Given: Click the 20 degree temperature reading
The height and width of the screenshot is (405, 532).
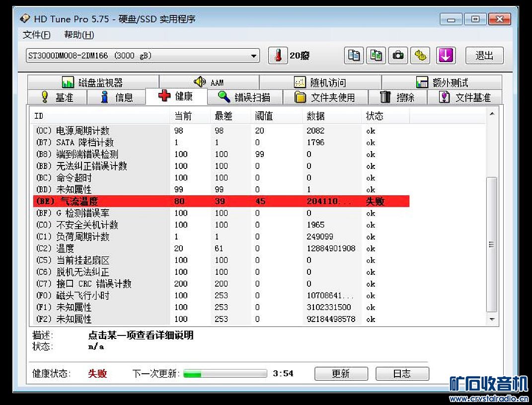Looking at the screenshot, I should point(299,55).
